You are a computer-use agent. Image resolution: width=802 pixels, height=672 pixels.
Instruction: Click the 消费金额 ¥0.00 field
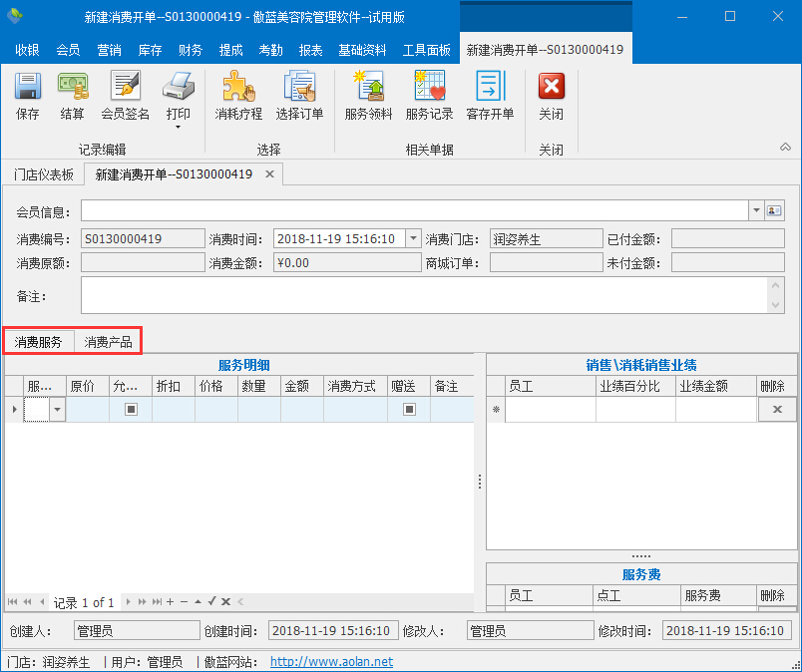[347, 263]
